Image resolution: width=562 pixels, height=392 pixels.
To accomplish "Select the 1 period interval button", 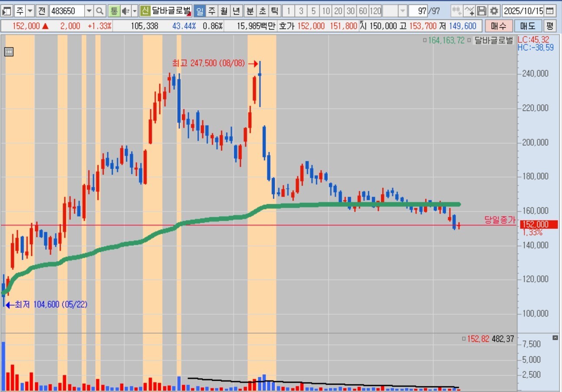I will pyautogui.click(x=289, y=11).
